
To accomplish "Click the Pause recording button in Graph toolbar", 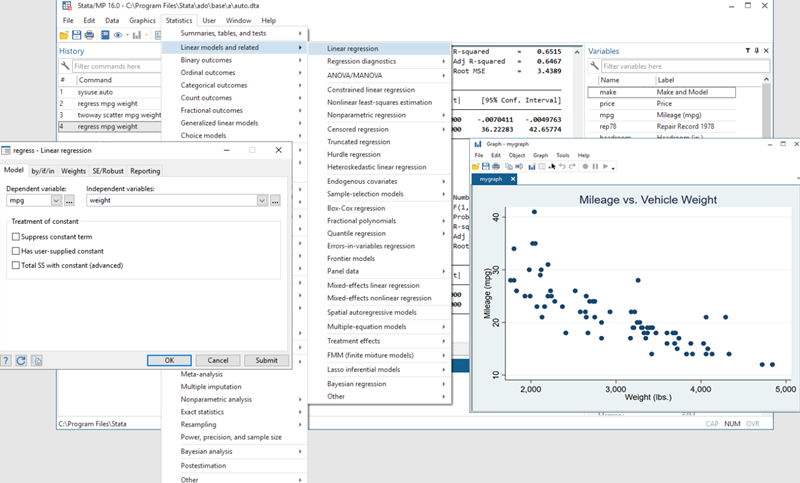I will [x=595, y=166].
